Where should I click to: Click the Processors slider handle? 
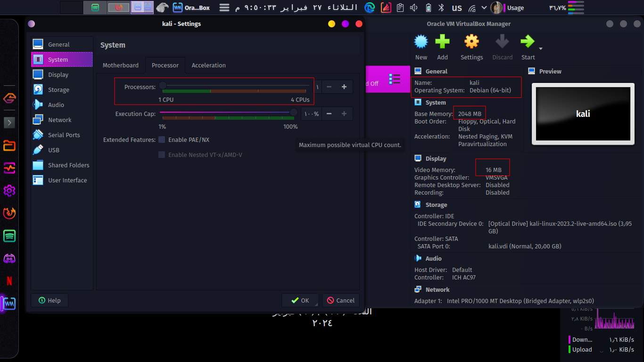(163, 85)
